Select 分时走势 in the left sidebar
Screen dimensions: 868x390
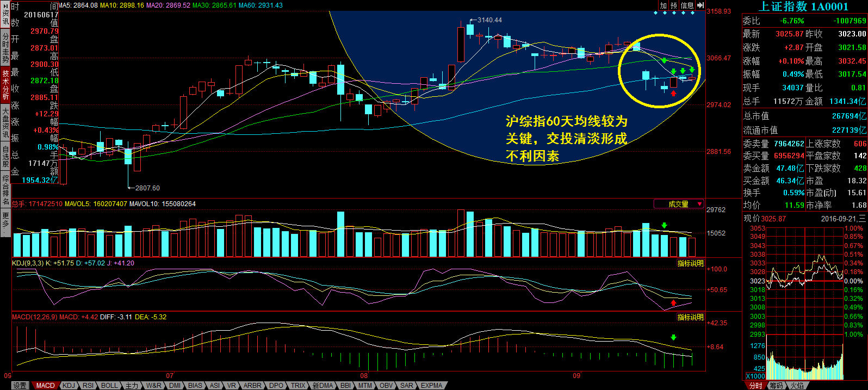(x=5, y=48)
